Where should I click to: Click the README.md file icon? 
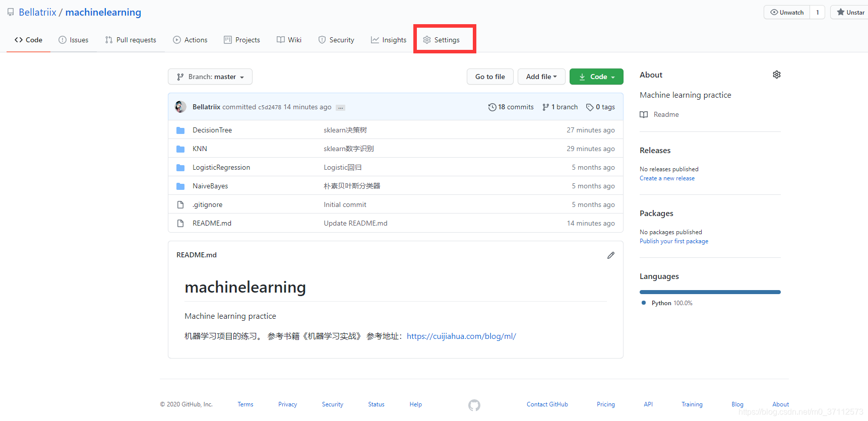coord(180,223)
